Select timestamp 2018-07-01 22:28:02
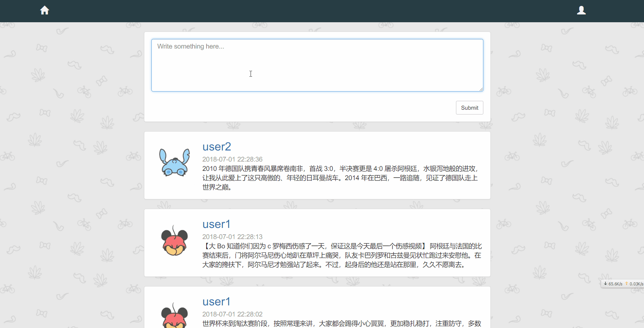The height and width of the screenshot is (328, 644). click(232, 314)
